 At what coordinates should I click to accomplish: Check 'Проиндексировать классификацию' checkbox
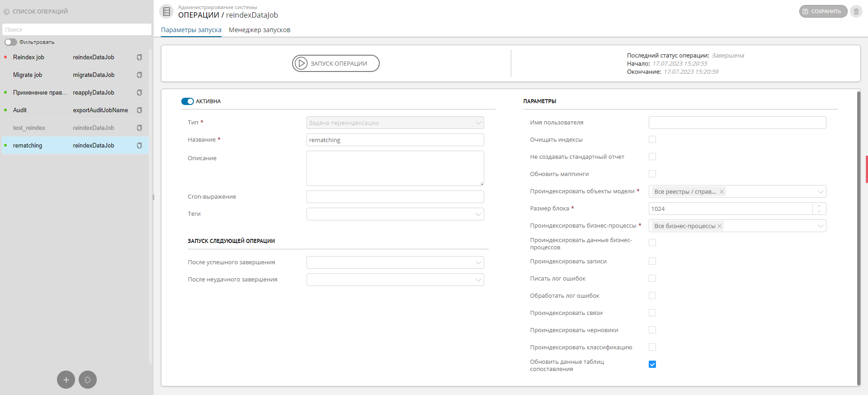coord(652,347)
